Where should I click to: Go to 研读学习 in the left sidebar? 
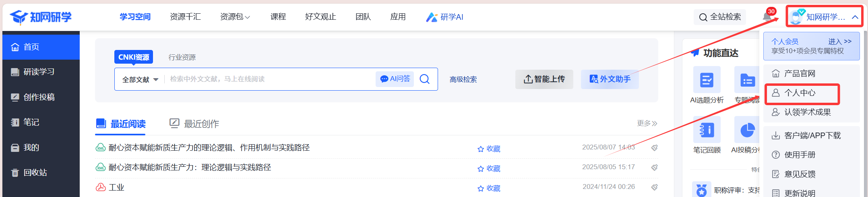(x=39, y=72)
